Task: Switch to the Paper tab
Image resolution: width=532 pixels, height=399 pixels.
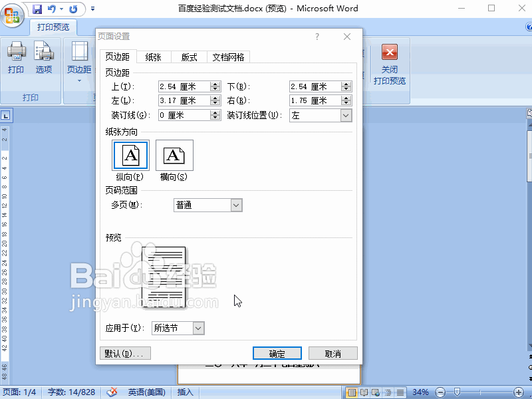Action: [153, 57]
